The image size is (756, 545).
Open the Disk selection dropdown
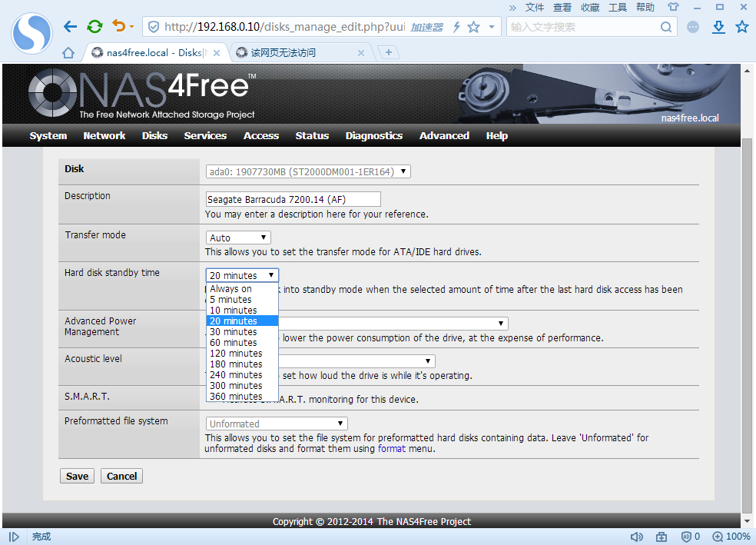coord(308,171)
